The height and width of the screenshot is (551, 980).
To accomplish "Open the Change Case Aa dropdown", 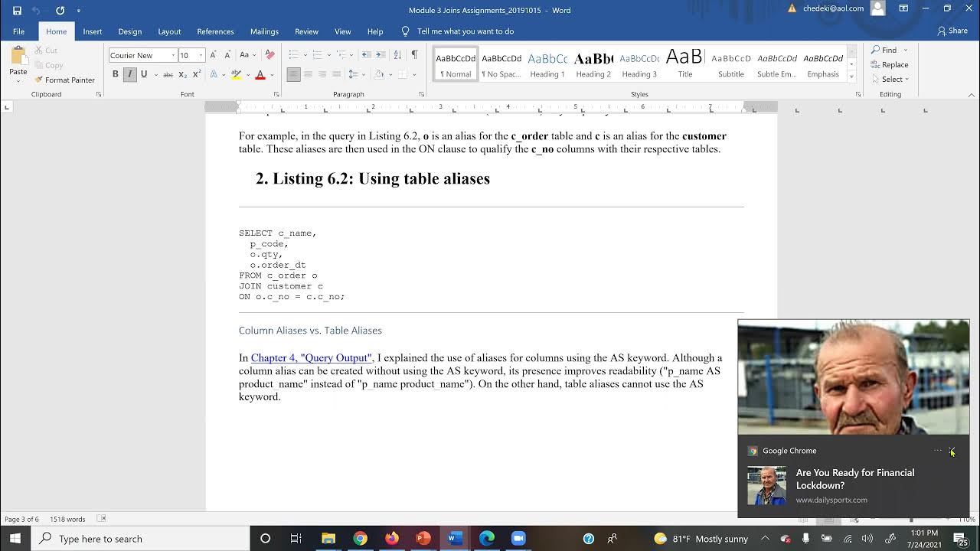I will (x=247, y=55).
